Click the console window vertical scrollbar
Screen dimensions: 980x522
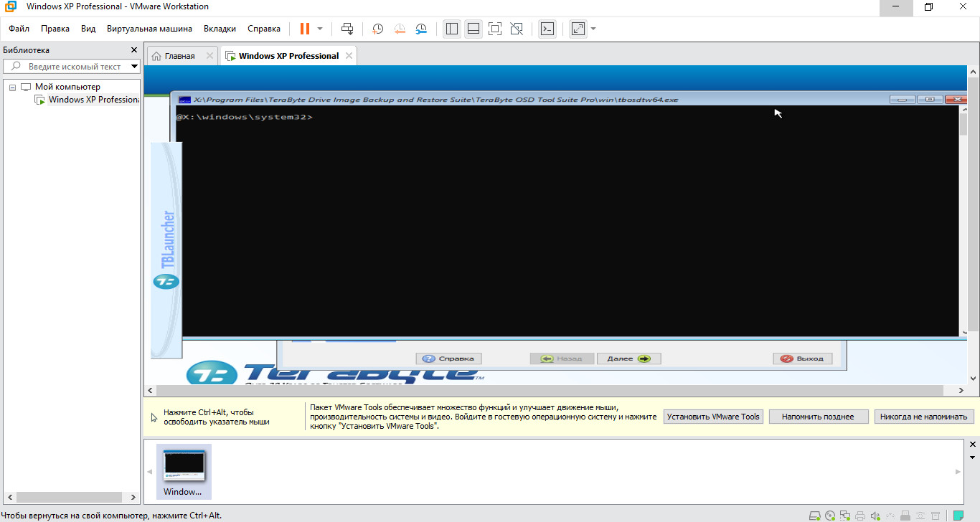(963, 221)
